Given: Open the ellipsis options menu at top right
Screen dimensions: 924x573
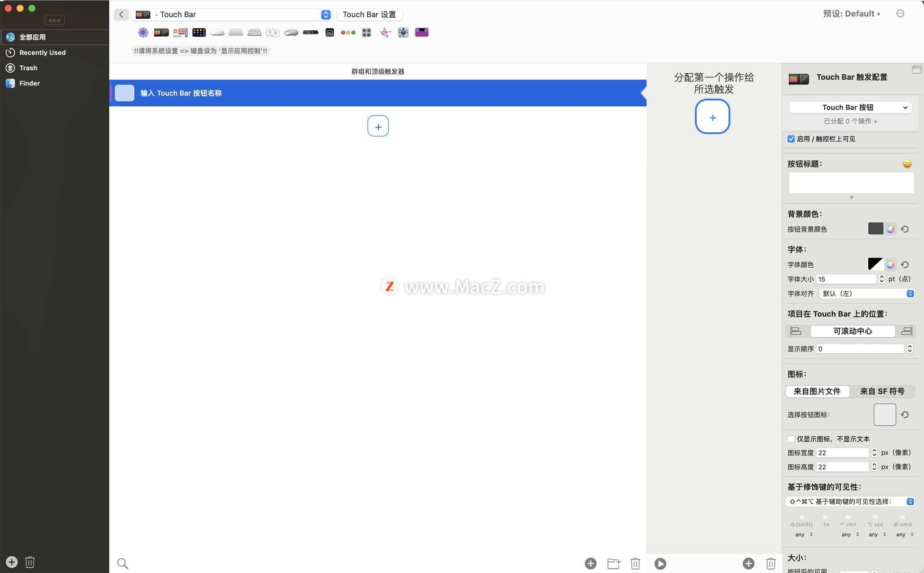Looking at the screenshot, I should coord(900,13).
